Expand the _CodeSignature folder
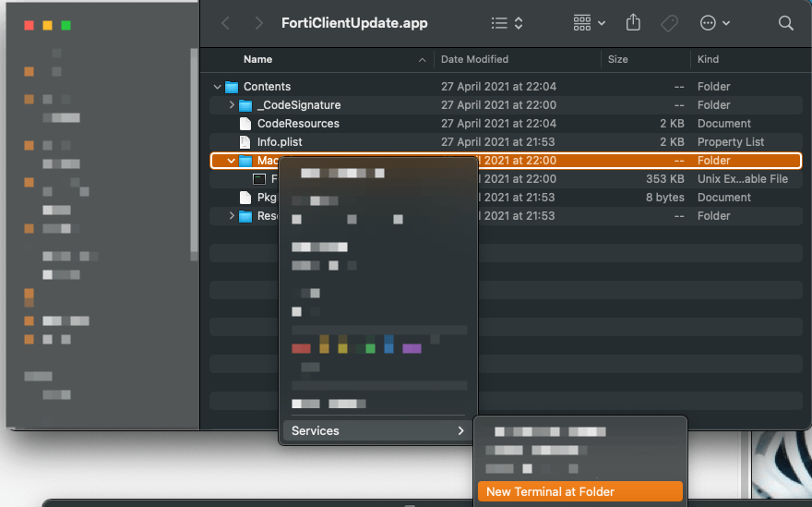Viewport: 812px width, 507px height. [x=232, y=105]
